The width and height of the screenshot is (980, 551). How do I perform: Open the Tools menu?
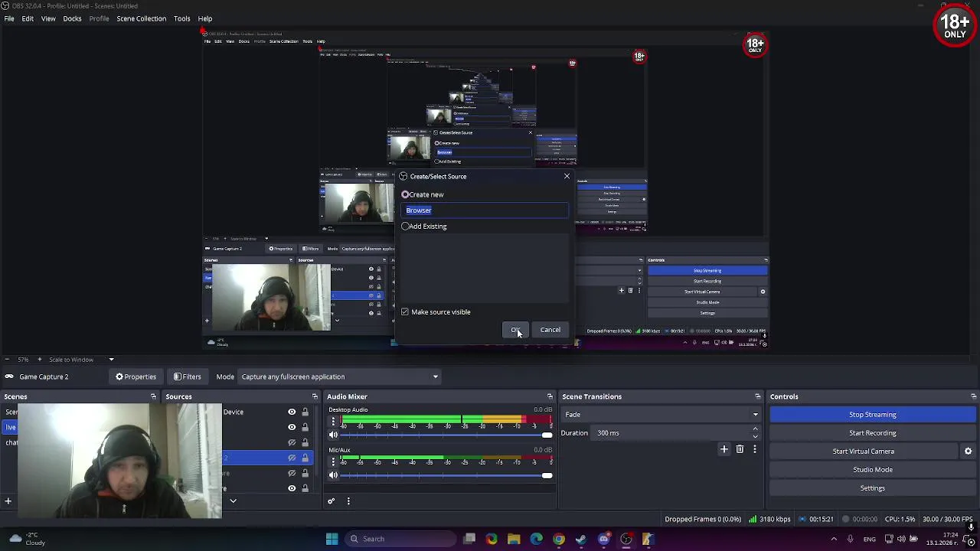click(181, 18)
